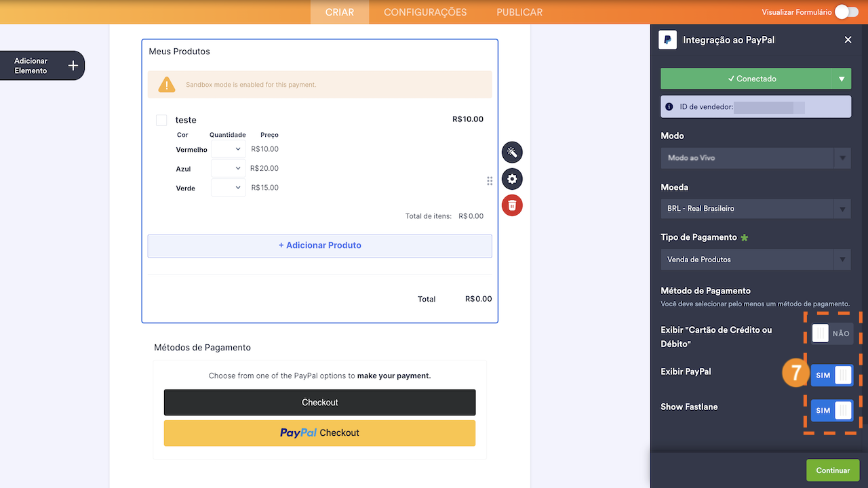Image resolution: width=868 pixels, height=488 pixels.
Task: Open the gear properties icon
Action: pyautogui.click(x=512, y=179)
